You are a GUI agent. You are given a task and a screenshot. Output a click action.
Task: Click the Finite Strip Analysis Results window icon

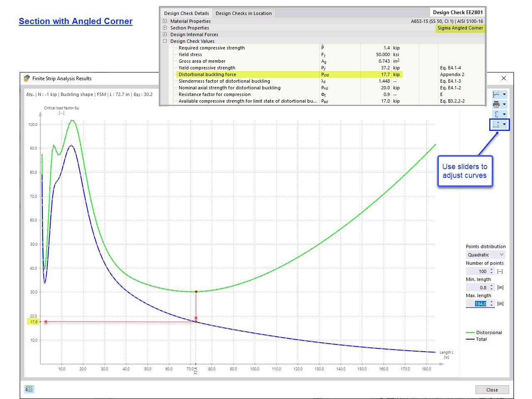pyautogui.click(x=26, y=78)
